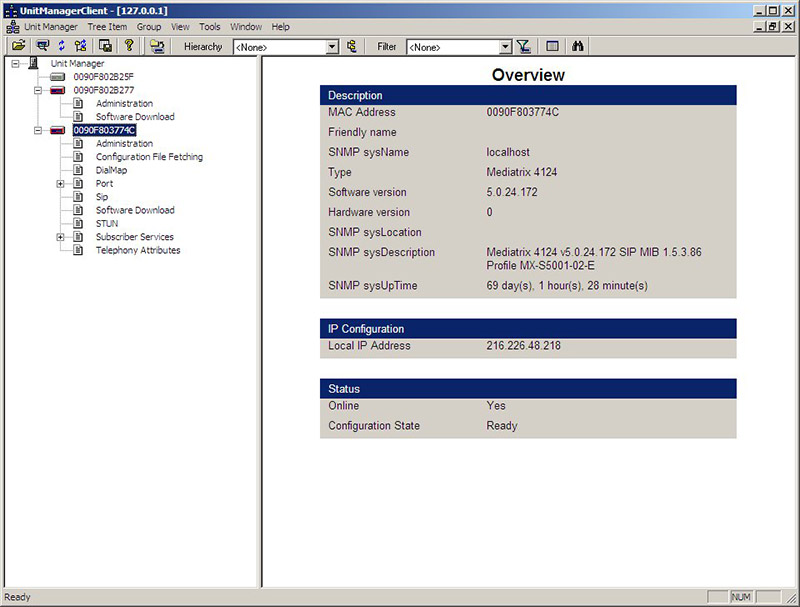The image size is (800, 607).
Task: Click the application icon in title bar
Action: 11,11
